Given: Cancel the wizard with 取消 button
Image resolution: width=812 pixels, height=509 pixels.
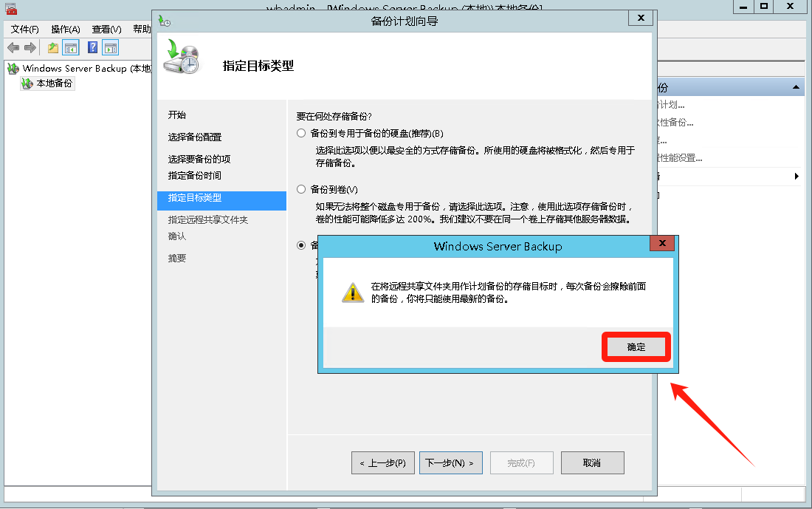Looking at the screenshot, I should (x=593, y=463).
